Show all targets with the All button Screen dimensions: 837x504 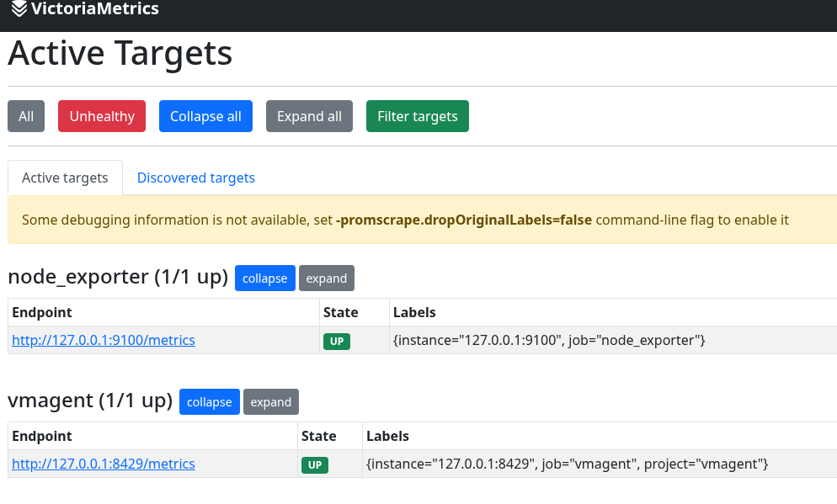click(26, 116)
